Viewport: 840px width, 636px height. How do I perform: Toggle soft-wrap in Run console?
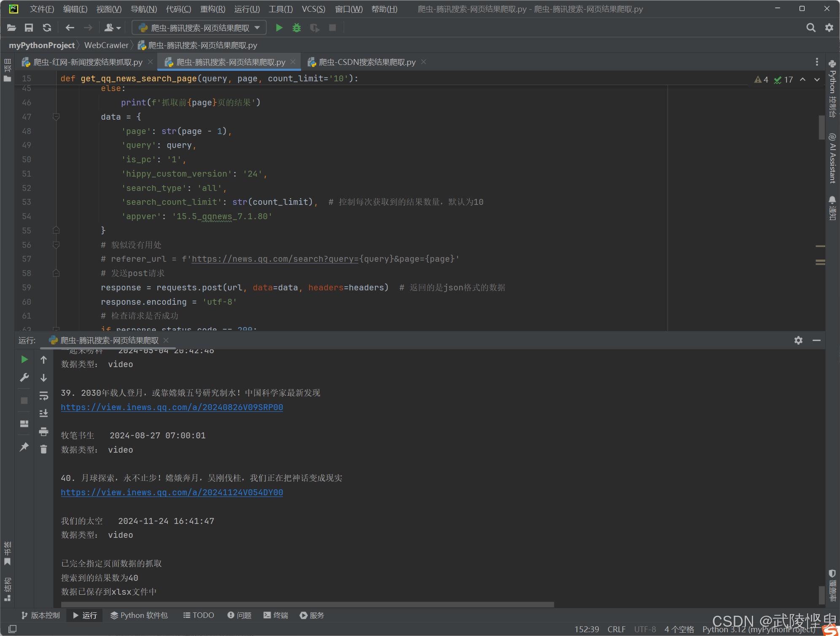coord(43,396)
